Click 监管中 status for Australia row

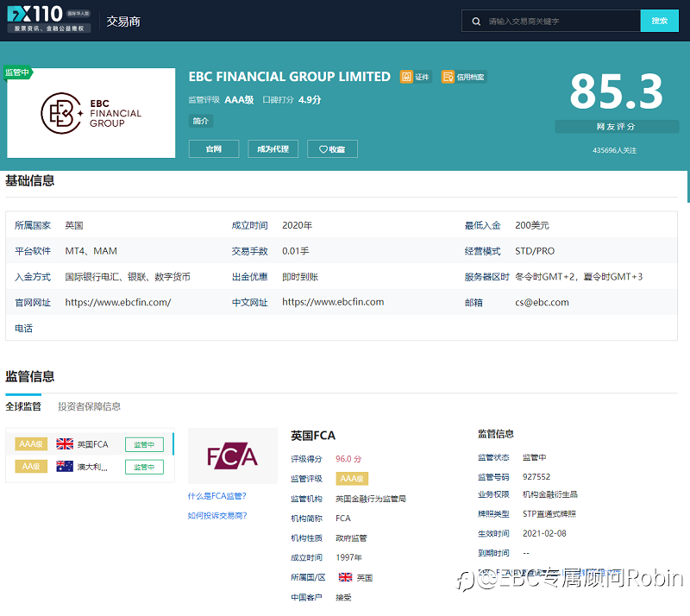coord(144,467)
